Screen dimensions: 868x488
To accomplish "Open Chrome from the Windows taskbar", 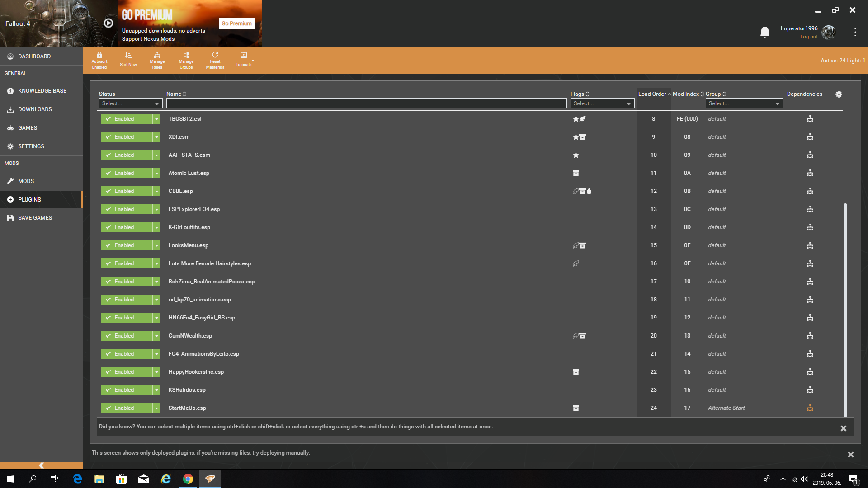I will click(188, 479).
